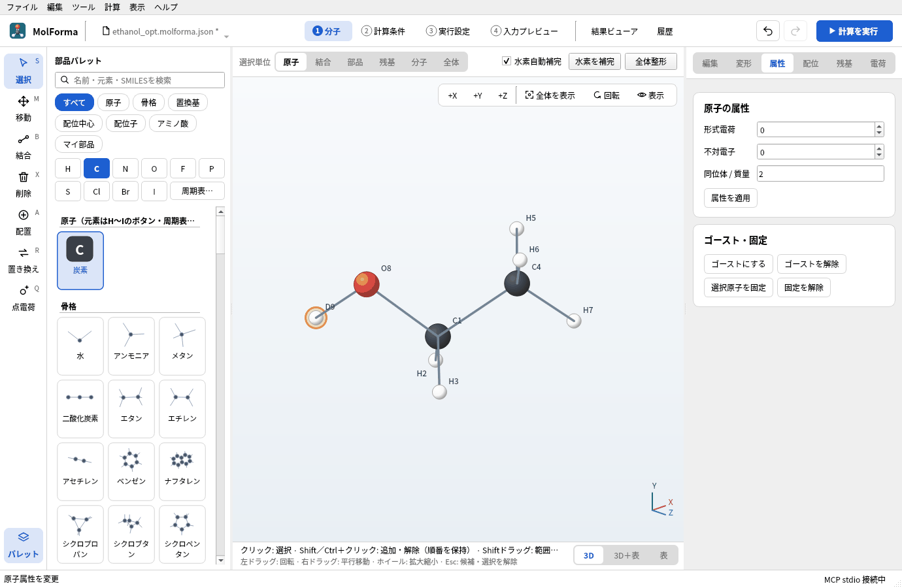Image resolution: width=902 pixels, height=588 pixels.
Task: Decrease 形式電荷 with down arrow
Action: tap(879, 133)
